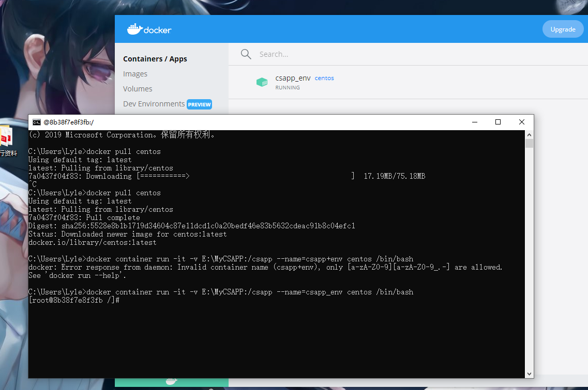The width and height of the screenshot is (588, 390).
Task: Click the Docker whale logo
Action: point(149,29)
